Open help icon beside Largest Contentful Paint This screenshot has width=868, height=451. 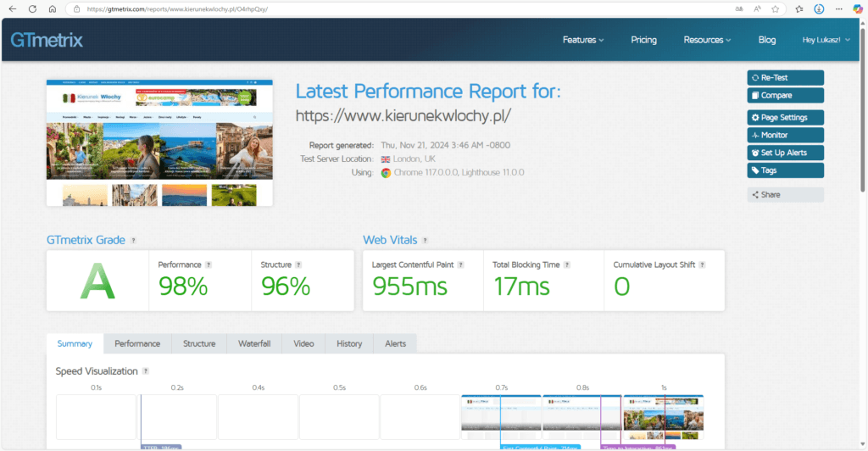click(460, 264)
